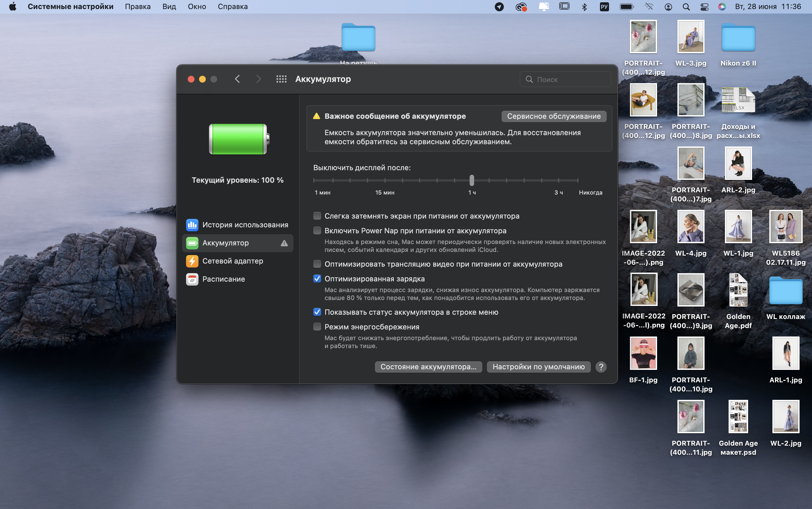Go back with the left chevron
The image size is (812, 509).
click(x=237, y=79)
